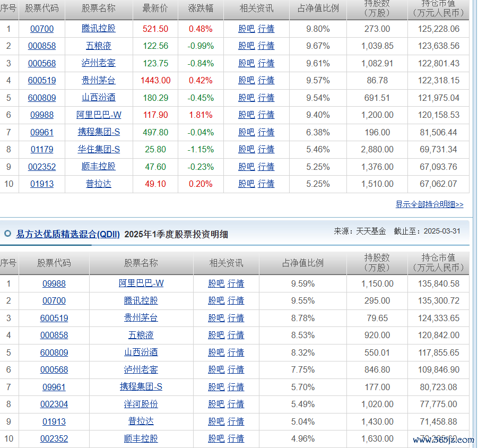Select the share count 2,880.00

[x=377, y=150]
